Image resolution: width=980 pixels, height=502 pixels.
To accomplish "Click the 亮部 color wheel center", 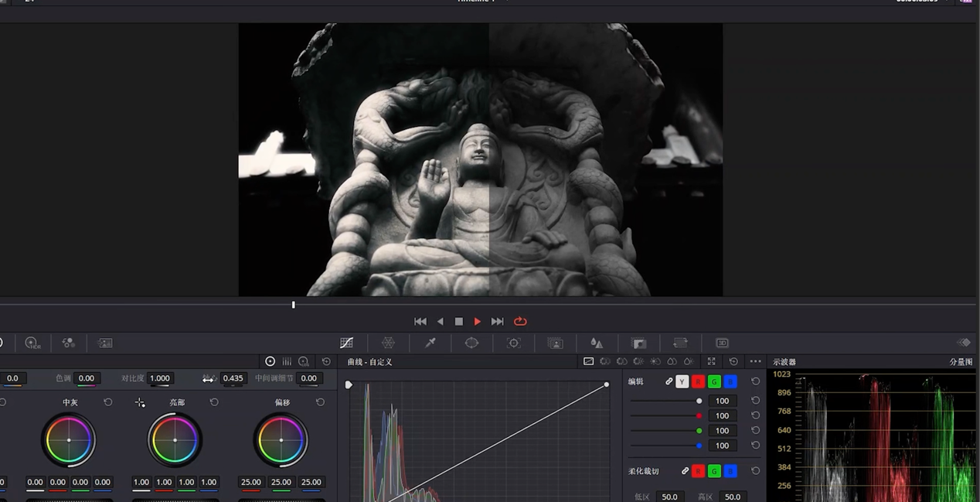I will (175, 440).
